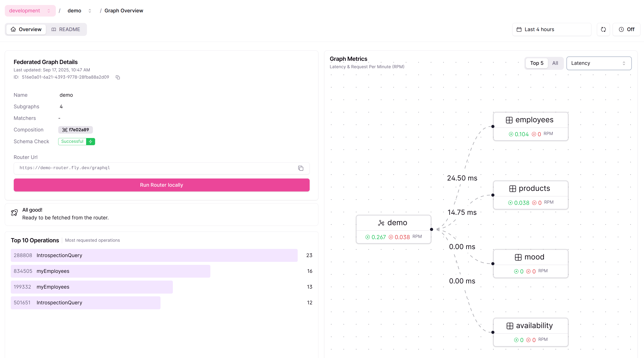Click the products subgraph grid icon
644x358 pixels.
click(512, 188)
